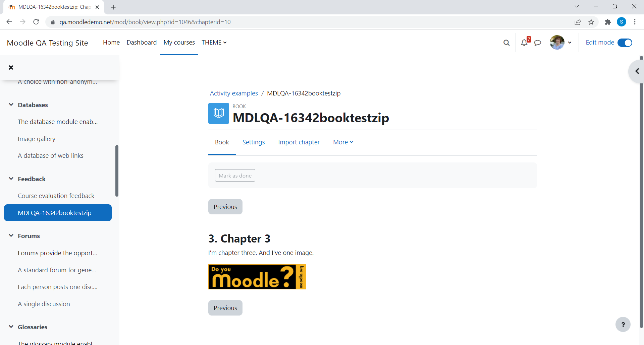Collapse the Forums section

point(11,235)
